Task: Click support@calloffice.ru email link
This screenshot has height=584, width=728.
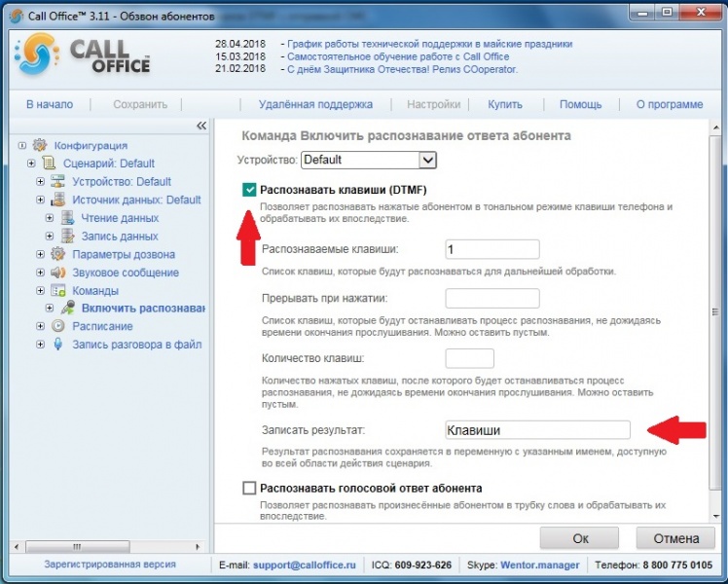Action: pyautogui.click(x=304, y=565)
